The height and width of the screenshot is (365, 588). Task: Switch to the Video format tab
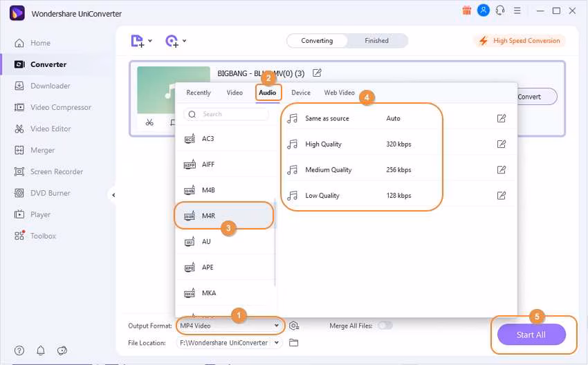point(235,93)
